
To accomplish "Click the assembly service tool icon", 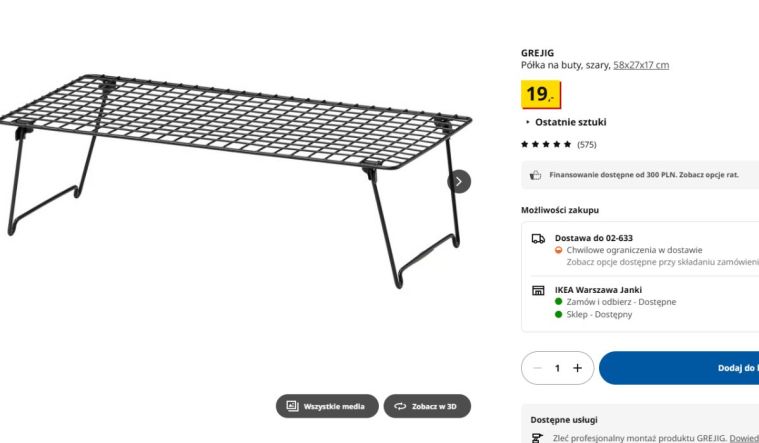I will (538, 437).
